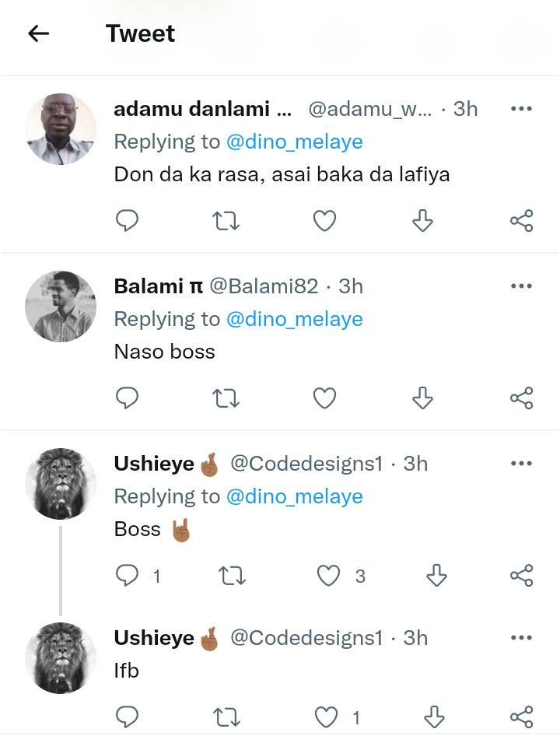
Task: Open @dino_melaye link in adamu's reply
Action: [294, 142]
